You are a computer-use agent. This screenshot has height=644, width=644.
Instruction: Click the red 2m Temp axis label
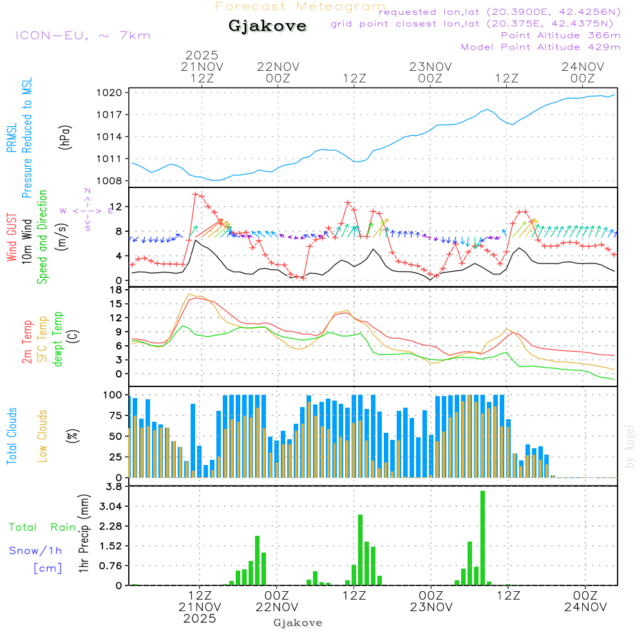point(27,341)
